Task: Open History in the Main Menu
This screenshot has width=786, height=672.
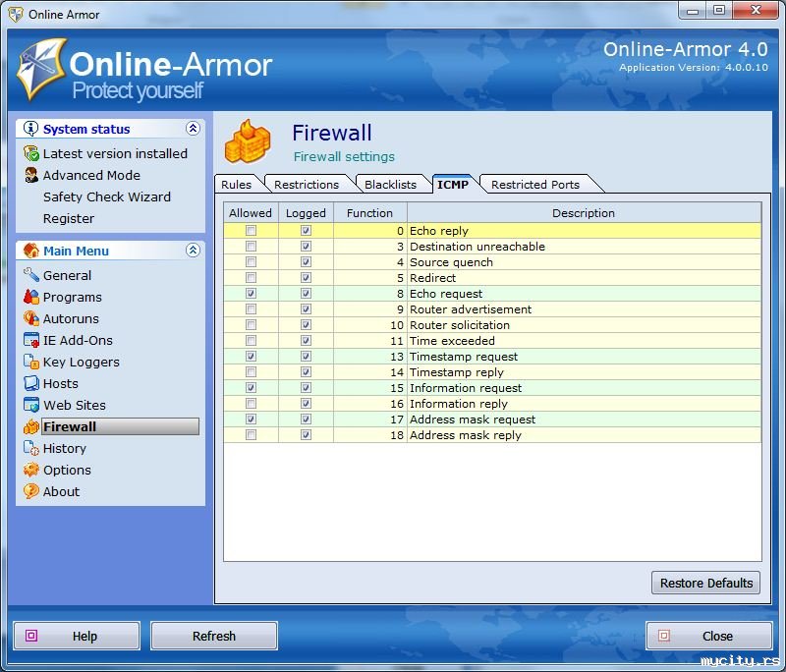Action: [65, 449]
